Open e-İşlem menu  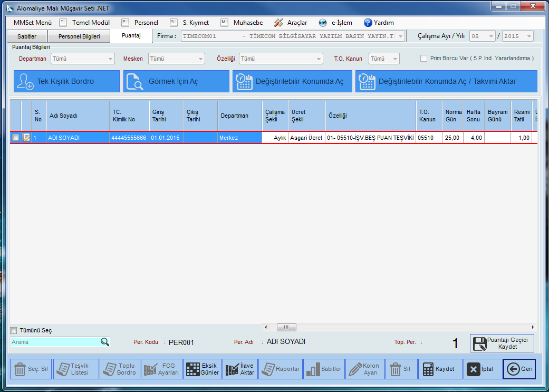335,23
